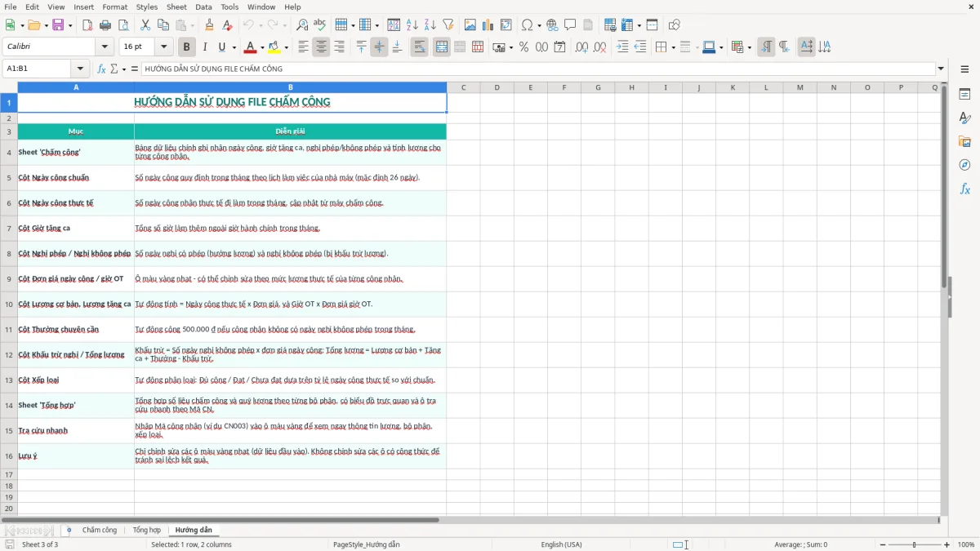The width and height of the screenshot is (980, 551).
Task: Open the sidebar Gallery
Action: point(964,141)
